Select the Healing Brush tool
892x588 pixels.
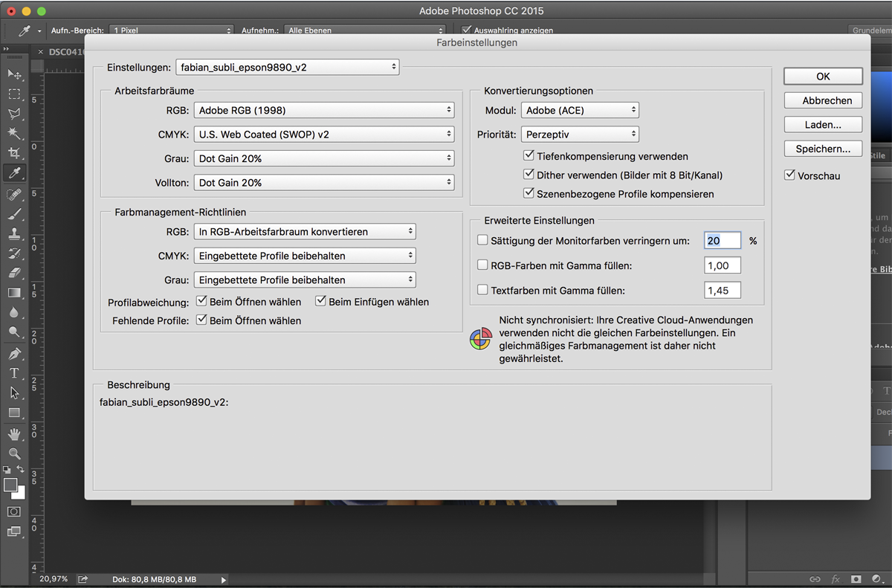[x=14, y=194]
